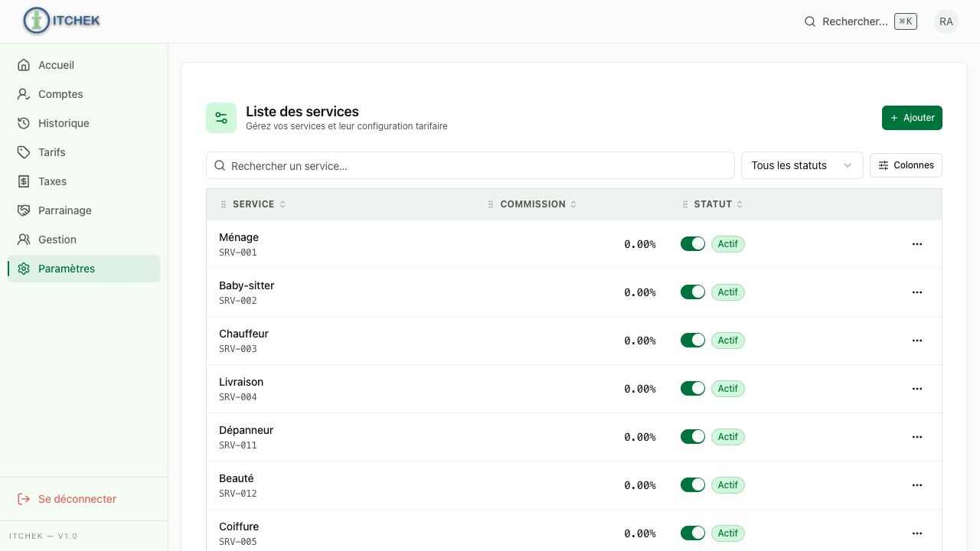The height and width of the screenshot is (551, 980).
Task: Navigate to Historique
Action: (83, 123)
